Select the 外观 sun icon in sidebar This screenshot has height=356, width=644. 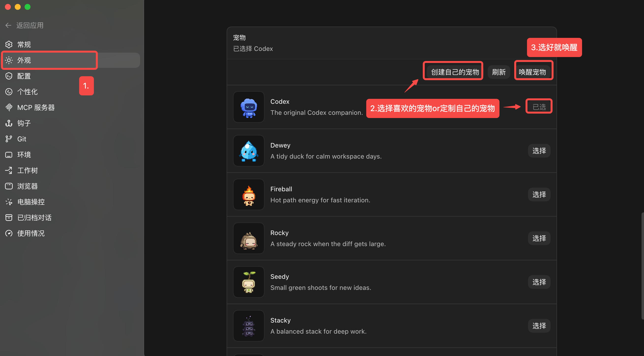point(9,60)
